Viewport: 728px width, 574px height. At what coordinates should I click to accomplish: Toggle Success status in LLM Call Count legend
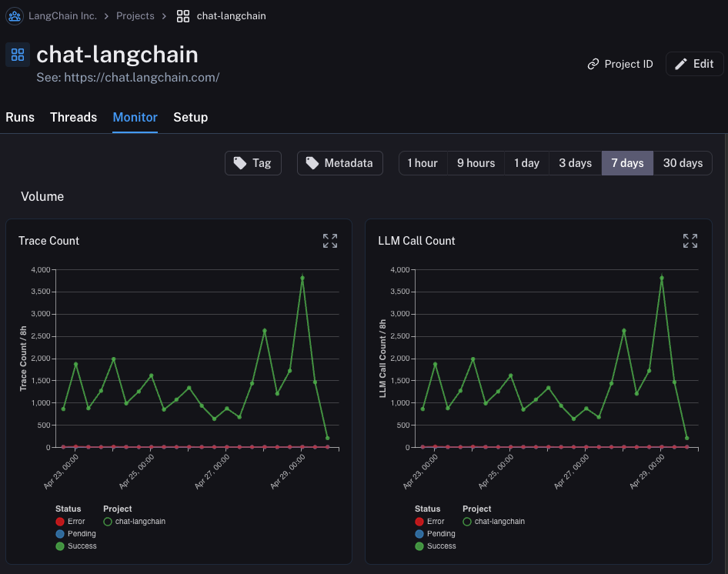click(x=436, y=546)
